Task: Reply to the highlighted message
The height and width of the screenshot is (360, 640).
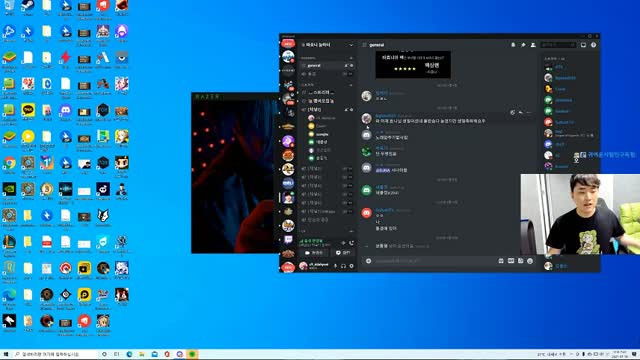Action: pos(521,112)
